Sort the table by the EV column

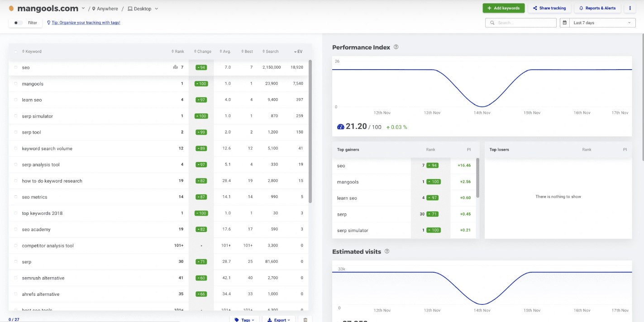[x=298, y=52]
